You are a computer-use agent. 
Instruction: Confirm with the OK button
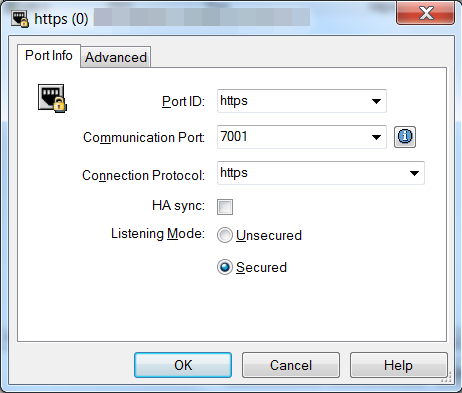pos(183,365)
